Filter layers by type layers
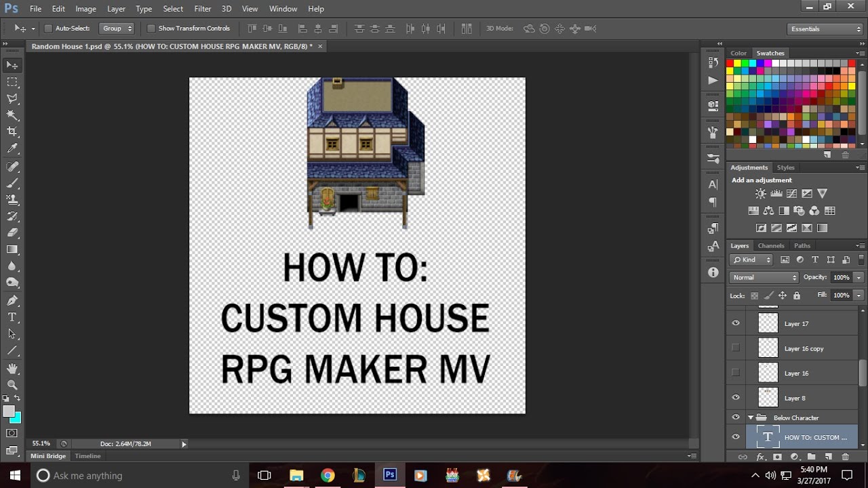 pyautogui.click(x=815, y=260)
